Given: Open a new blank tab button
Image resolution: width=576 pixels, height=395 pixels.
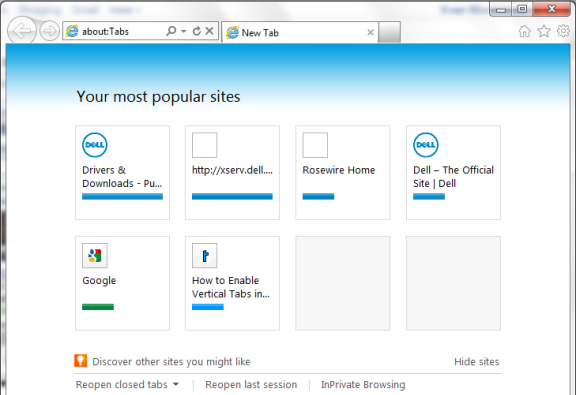Looking at the screenshot, I should pos(389,32).
